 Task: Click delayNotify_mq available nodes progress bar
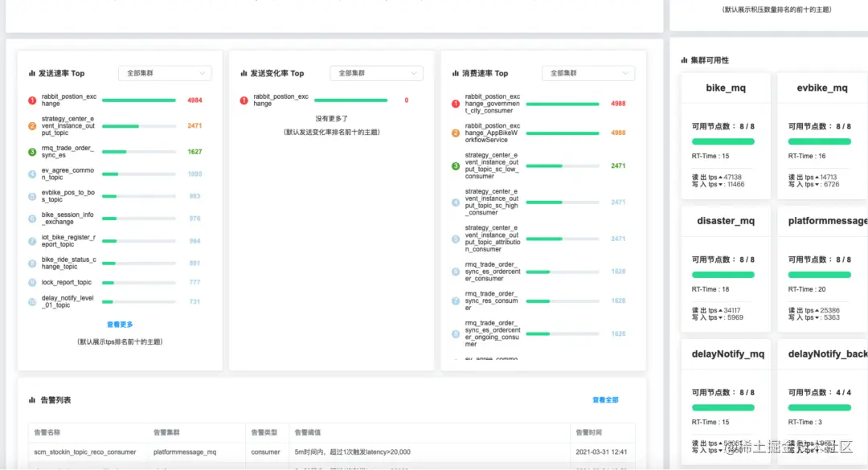pyautogui.click(x=723, y=407)
